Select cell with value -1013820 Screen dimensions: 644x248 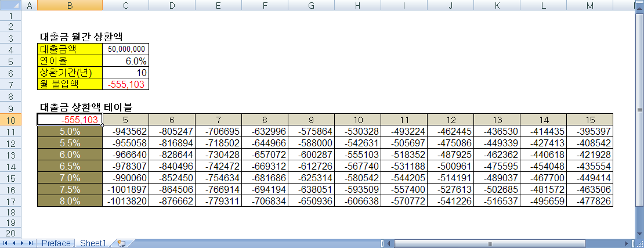coord(126,201)
